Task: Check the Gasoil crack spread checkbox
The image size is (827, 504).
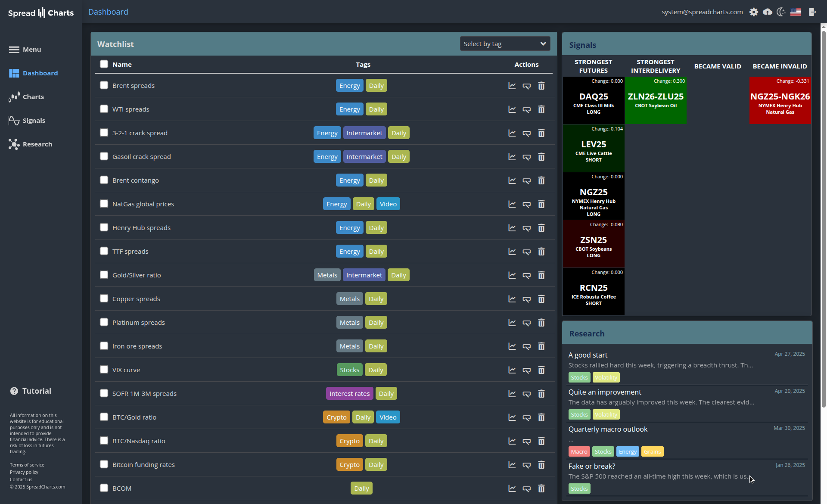Action: [x=104, y=156]
